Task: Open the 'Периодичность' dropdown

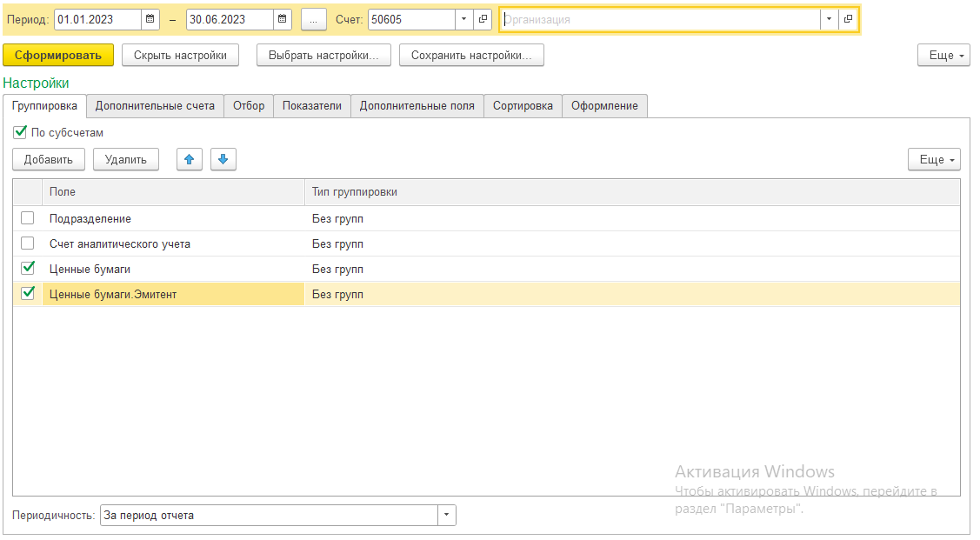Action: point(447,515)
